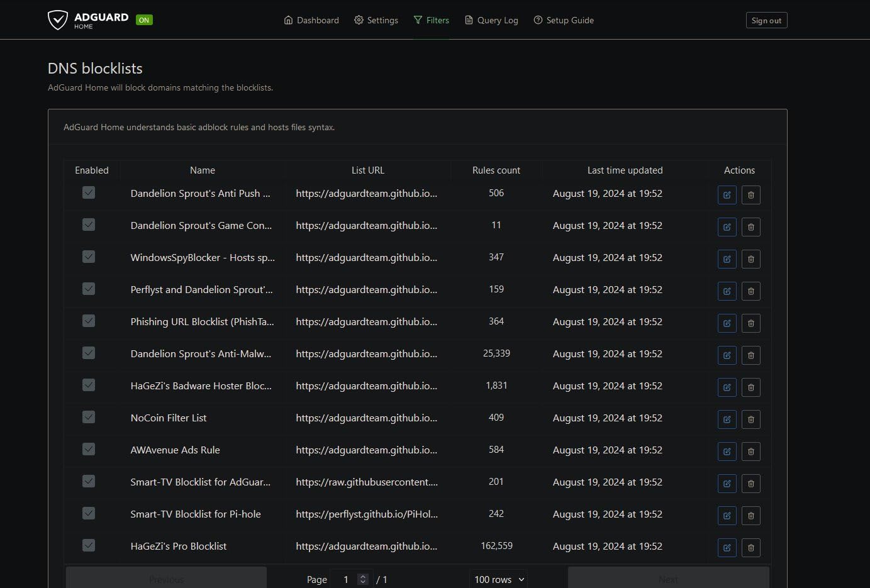870x588 pixels.
Task: Delete the Phishing URL Blocklist entry
Action: (750, 323)
